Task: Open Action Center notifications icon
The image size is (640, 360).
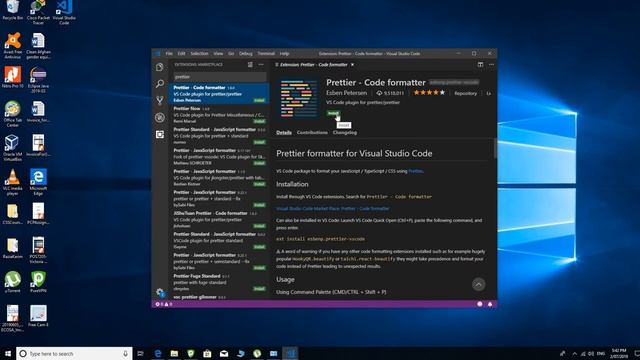Action: point(636,353)
